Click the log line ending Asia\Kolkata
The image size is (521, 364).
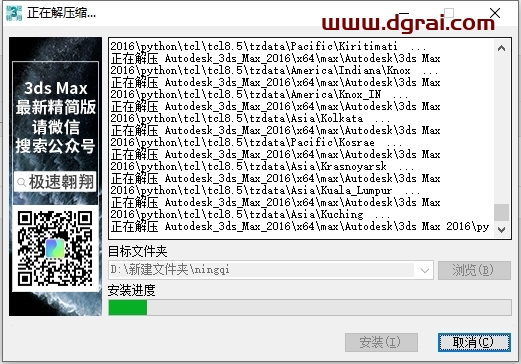(x=250, y=118)
